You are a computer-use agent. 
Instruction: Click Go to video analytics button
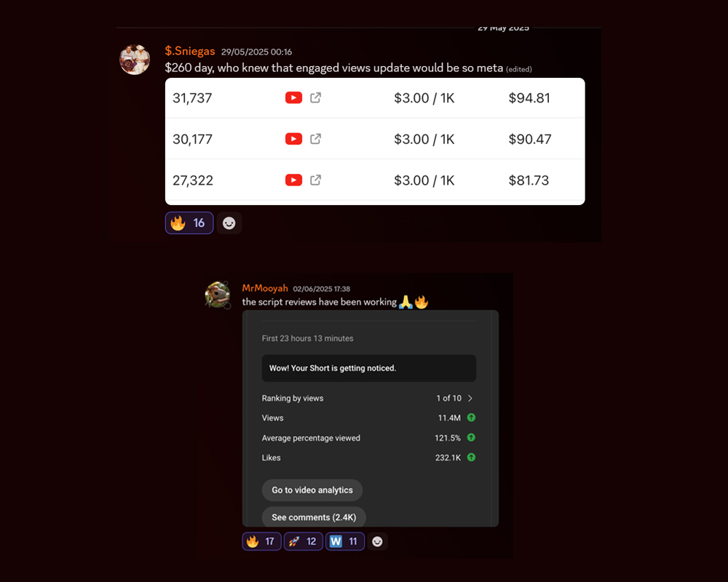click(312, 490)
